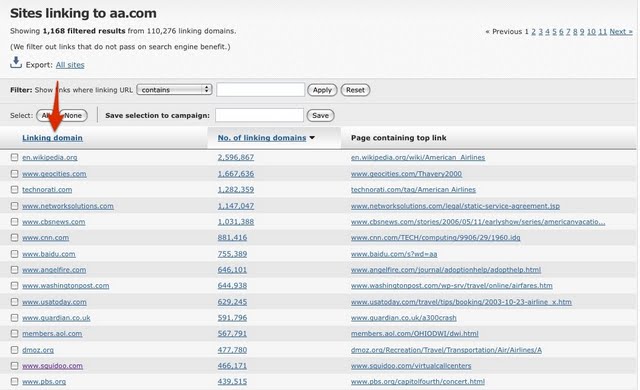The image size is (640, 390).
Task: Open the dmoz.org Airlines/A directory link
Action: pos(446,350)
